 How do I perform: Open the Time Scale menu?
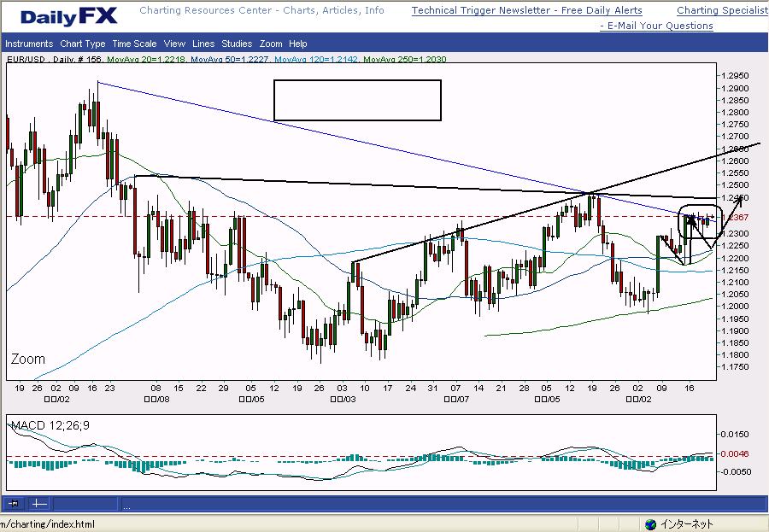(134, 44)
